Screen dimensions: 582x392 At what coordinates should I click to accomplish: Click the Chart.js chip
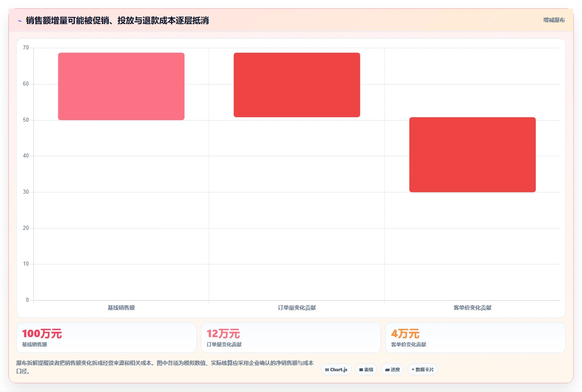point(336,370)
